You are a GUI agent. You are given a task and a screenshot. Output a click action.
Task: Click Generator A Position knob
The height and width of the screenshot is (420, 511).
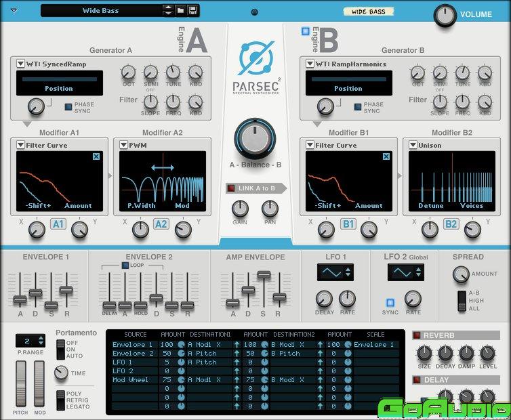click(36, 106)
